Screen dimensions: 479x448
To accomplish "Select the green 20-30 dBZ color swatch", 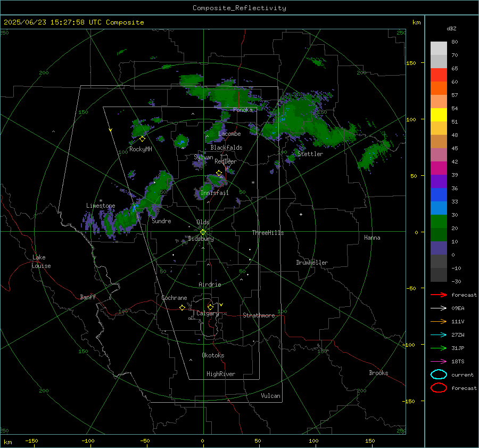I will [x=439, y=222].
